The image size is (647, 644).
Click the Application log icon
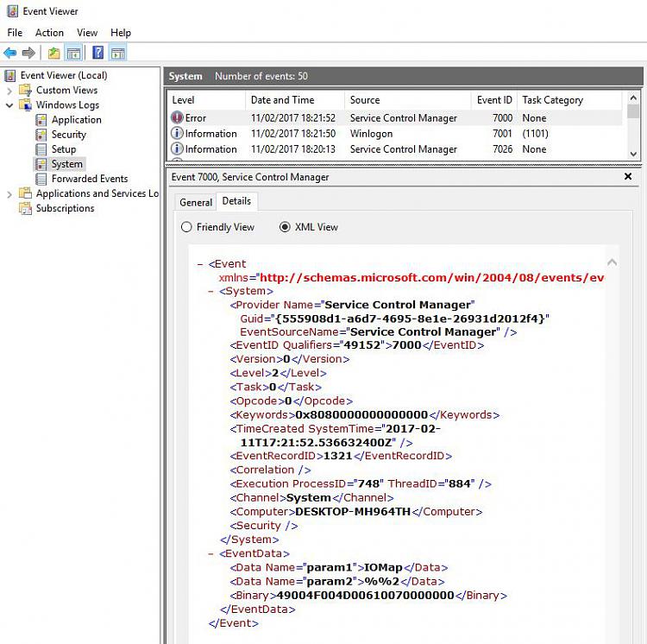pos(41,120)
